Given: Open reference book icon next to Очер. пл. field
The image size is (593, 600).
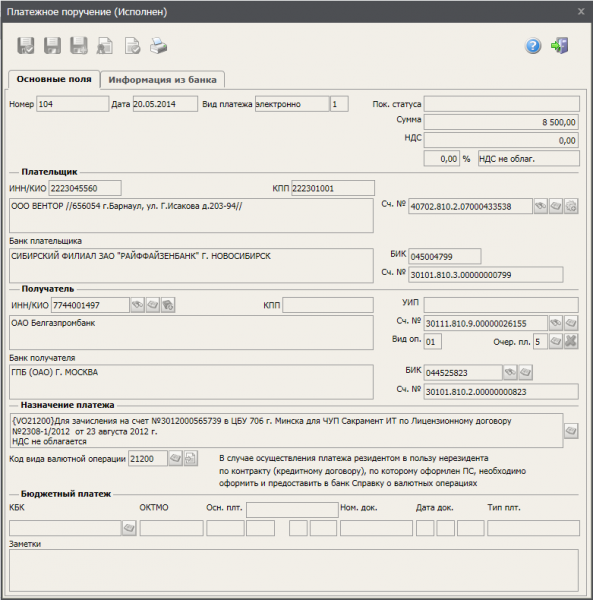Looking at the screenshot, I should (x=556, y=341).
